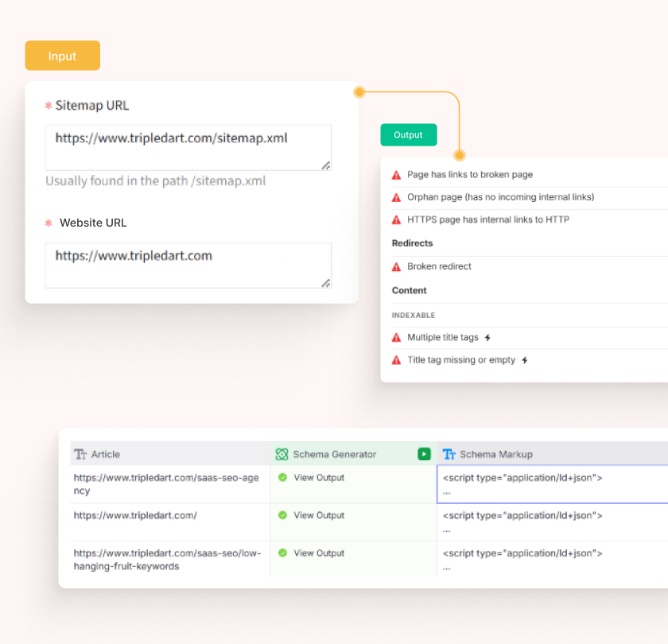This screenshot has height=644, width=668.
Task: Click the Schema Markup column text-type icon
Action: point(449,454)
